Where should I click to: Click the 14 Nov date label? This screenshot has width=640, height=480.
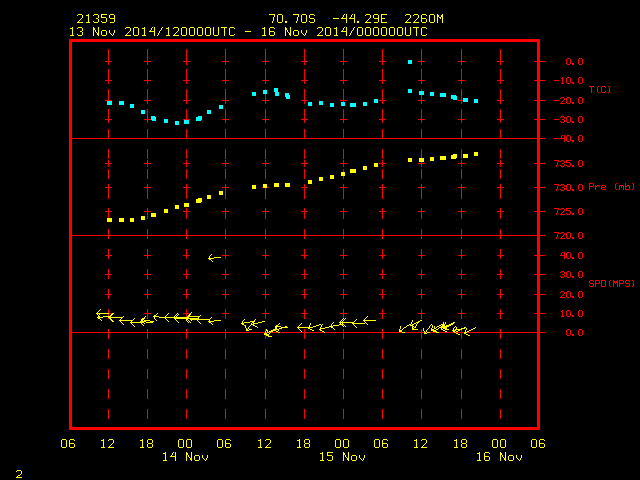185,457
